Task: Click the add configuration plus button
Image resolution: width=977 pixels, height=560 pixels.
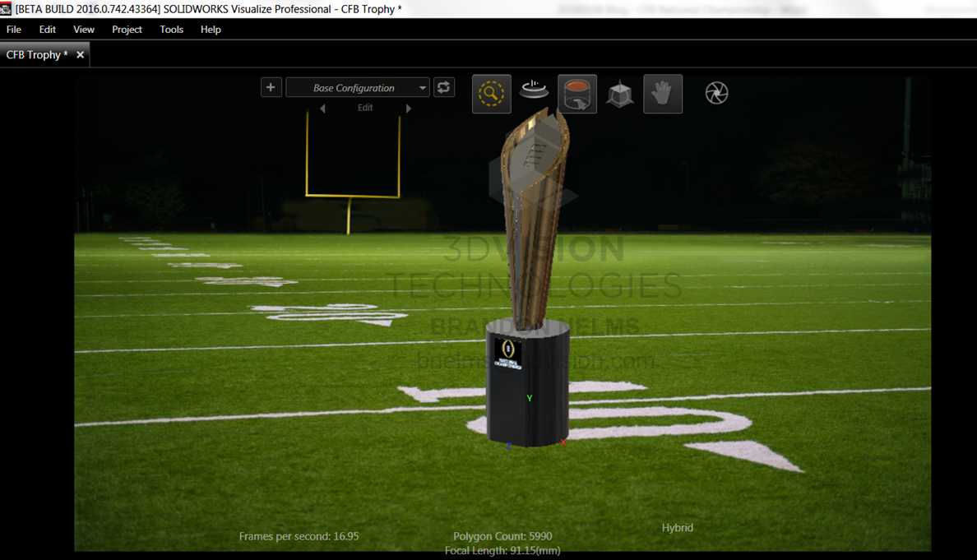Action: pyautogui.click(x=271, y=87)
